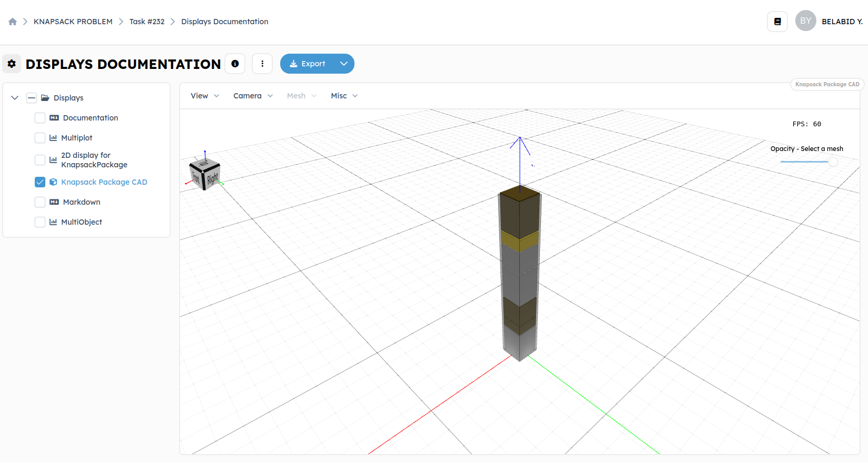Select the Documentation tree label
This screenshot has height=462, width=868.
pyautogui.click(x=91, y=118)
